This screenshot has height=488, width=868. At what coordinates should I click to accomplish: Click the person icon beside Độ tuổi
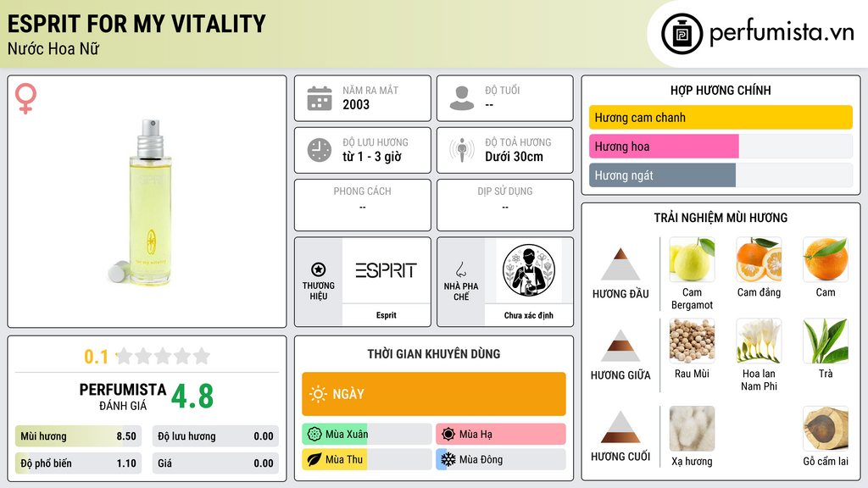pyautogui.click(x=462, y=98)
